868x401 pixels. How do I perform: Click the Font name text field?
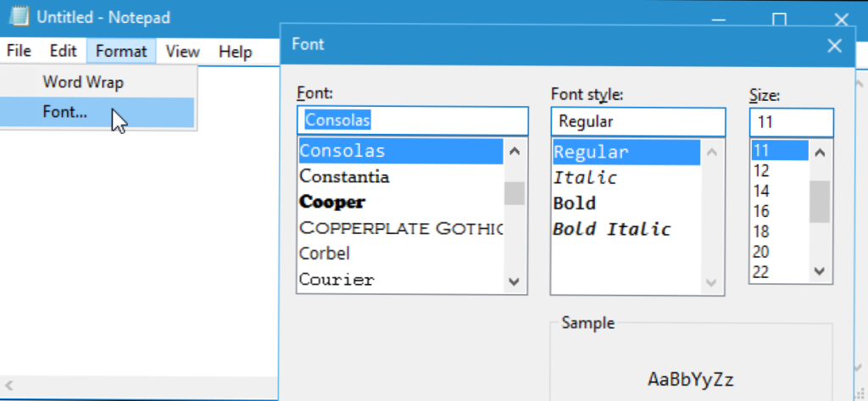[413, 121]
